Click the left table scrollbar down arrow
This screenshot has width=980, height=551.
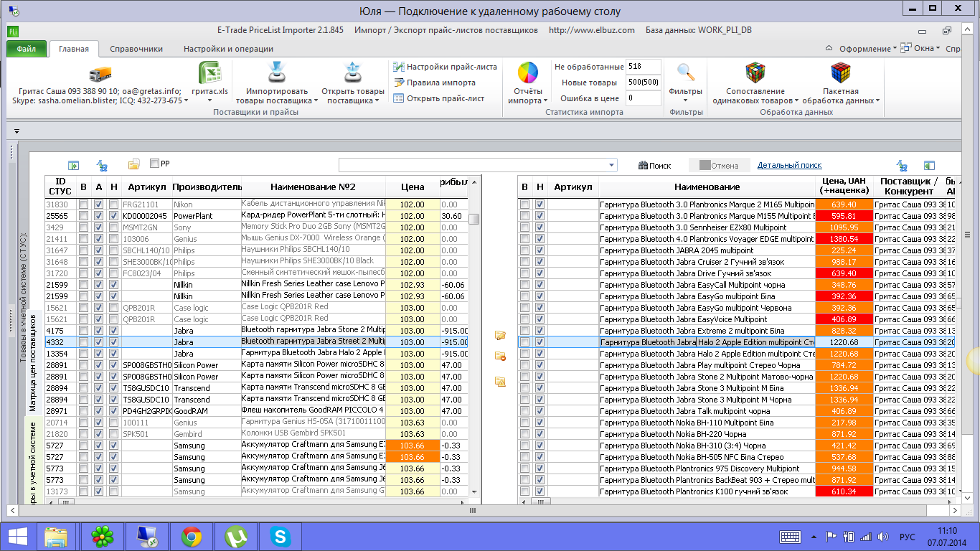point(474,492)
